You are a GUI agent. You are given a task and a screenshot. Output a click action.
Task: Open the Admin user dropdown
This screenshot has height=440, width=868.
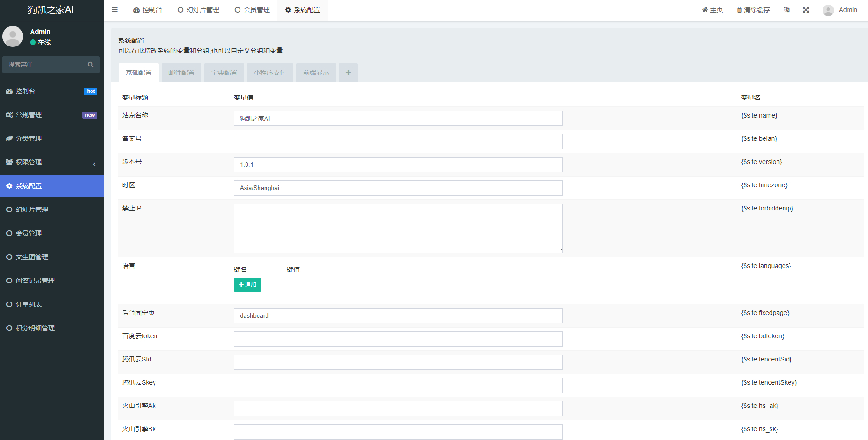(848, 10)
